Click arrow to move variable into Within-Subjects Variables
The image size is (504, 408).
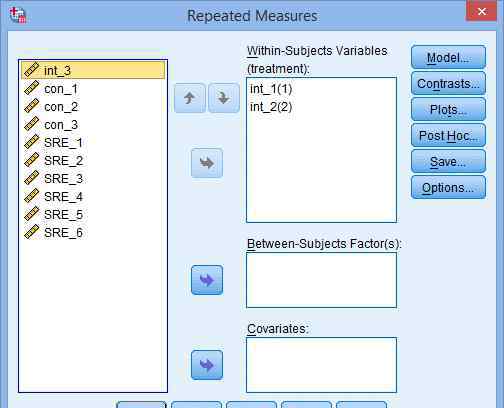(x=207, y=163)
